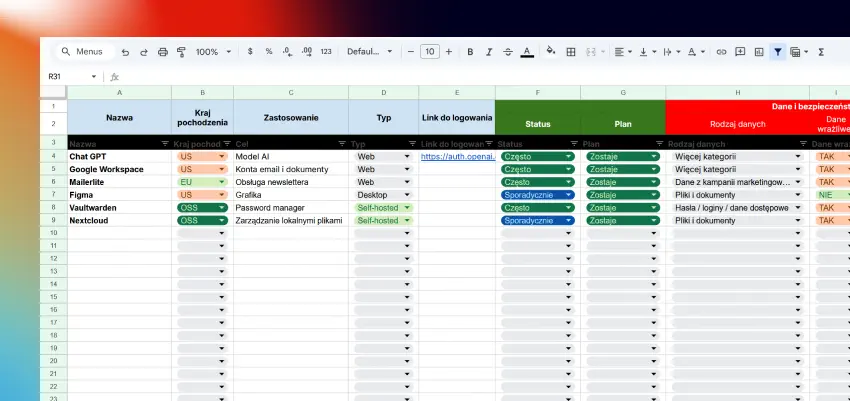Format as currency with dollar icon
Viewport: 850px width, 401px height.
[250, 51]
